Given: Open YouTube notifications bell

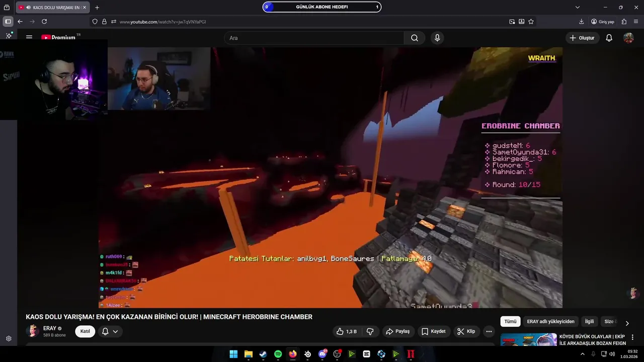Looking at the screenshot, I should point(609,38).
